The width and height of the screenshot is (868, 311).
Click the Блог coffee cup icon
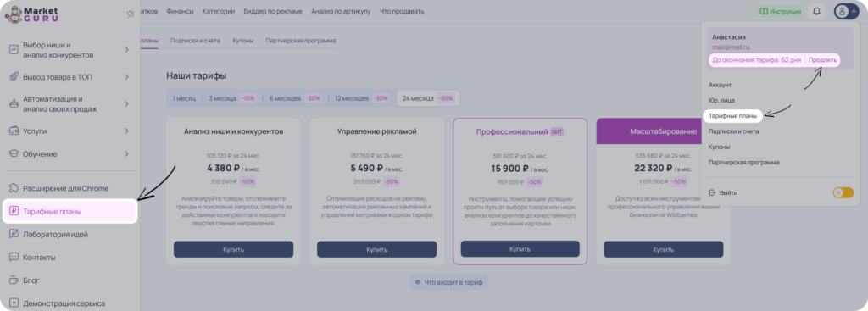coord(14,280)
